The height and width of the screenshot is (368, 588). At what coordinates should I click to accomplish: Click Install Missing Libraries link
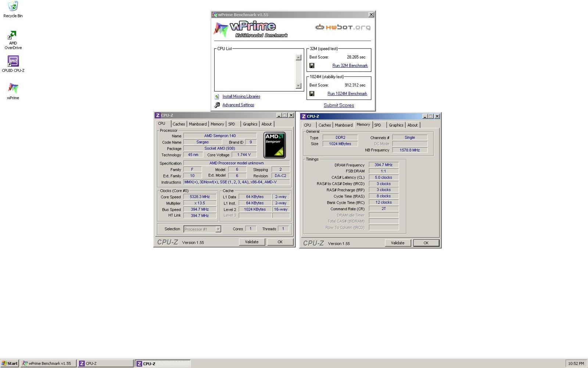point(241,96)
